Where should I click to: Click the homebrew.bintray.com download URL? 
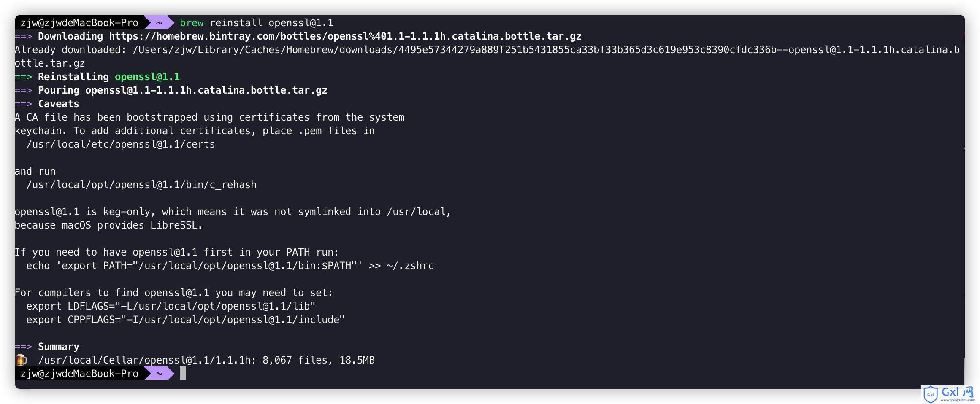pyautogui.click(x=345, y=36)
